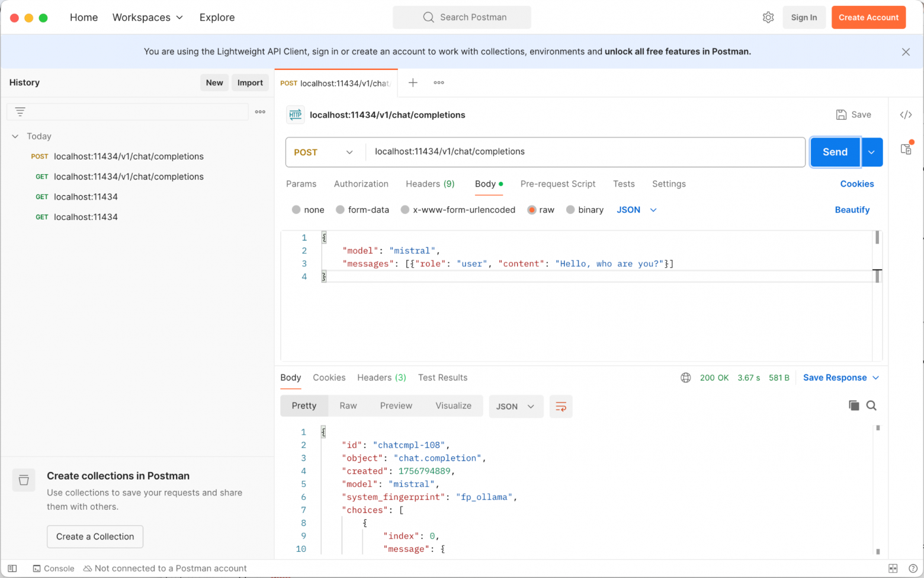Image resolution: width=924 pixels, height=578 pixels.
Task: Click Create Account
Action: coord(869,18)
